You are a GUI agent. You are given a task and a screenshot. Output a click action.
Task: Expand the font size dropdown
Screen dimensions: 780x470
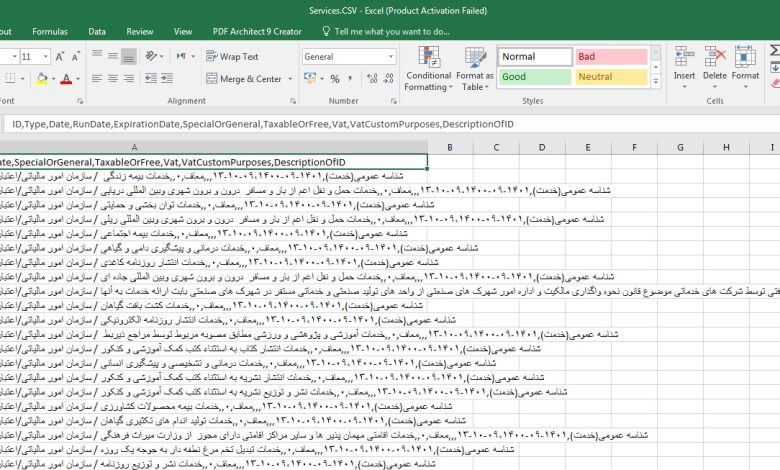45,57
